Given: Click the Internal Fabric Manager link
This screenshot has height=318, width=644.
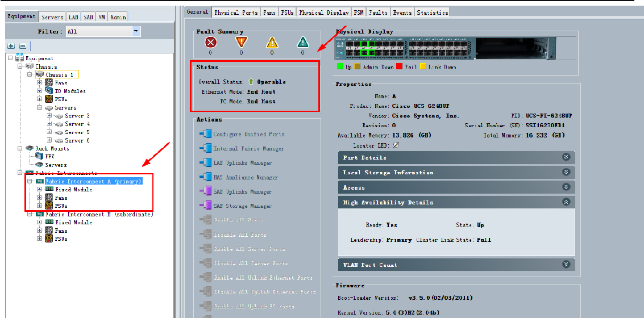Looking at the screenshot, I should pos(248,149).
